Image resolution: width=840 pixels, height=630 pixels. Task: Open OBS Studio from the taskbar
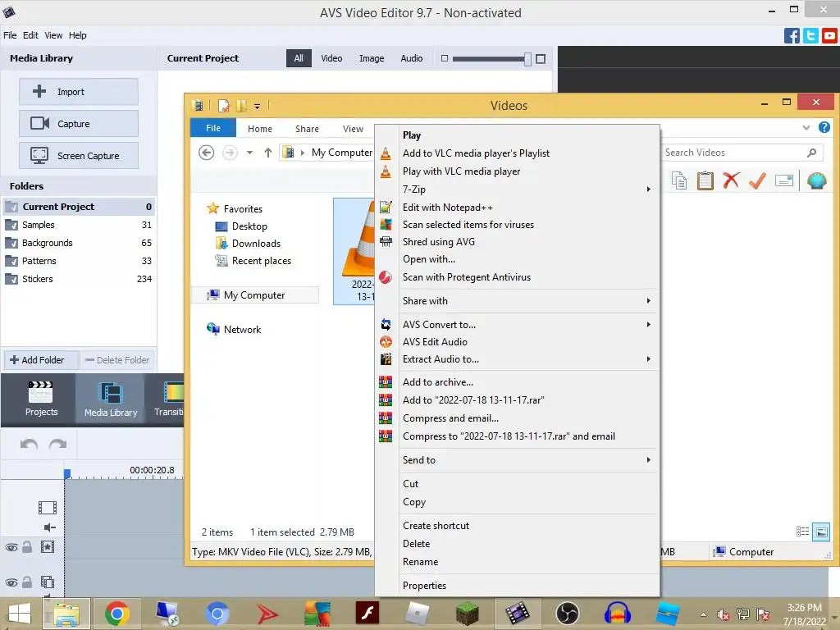[567, 614]
